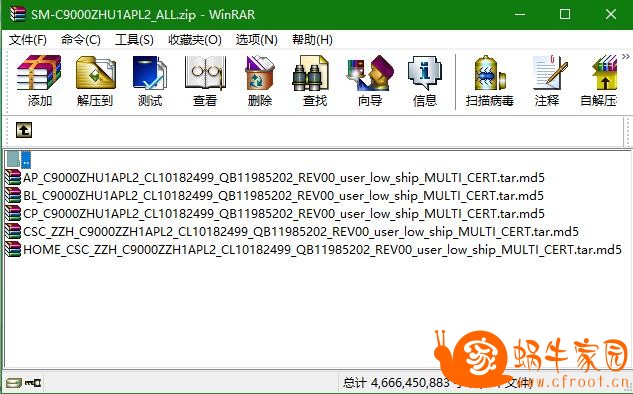Open the 查看 (View) toolbar icon

[x=205, y=81]
